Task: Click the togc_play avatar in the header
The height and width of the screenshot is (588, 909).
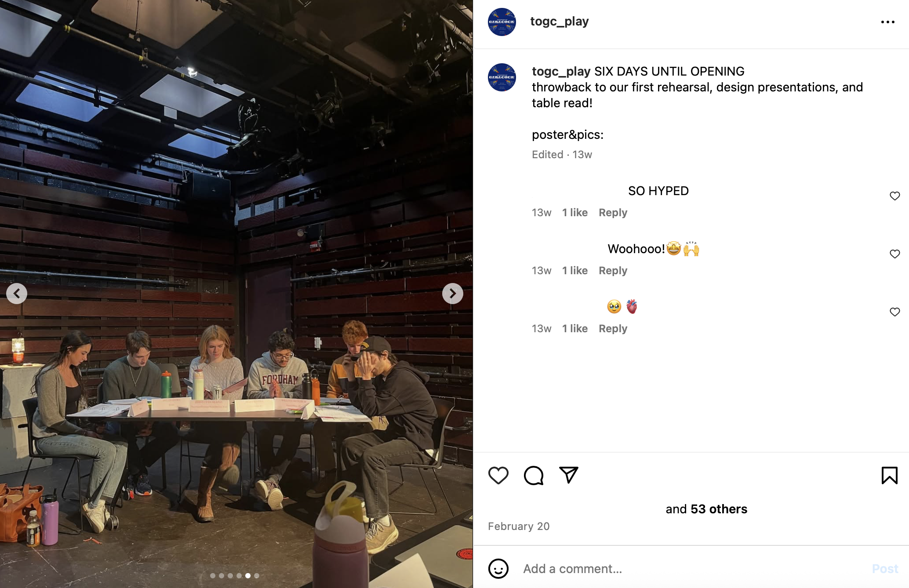Action: (502, 22)
